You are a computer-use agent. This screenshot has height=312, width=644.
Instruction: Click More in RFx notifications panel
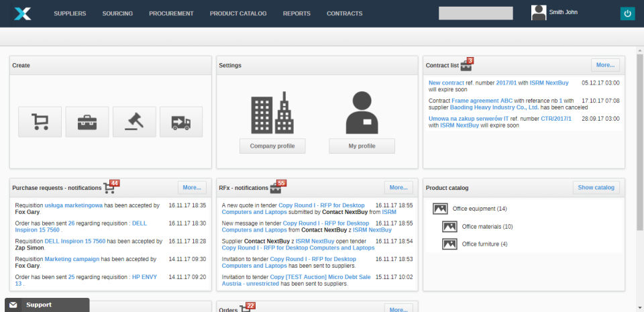coord(398,188)
